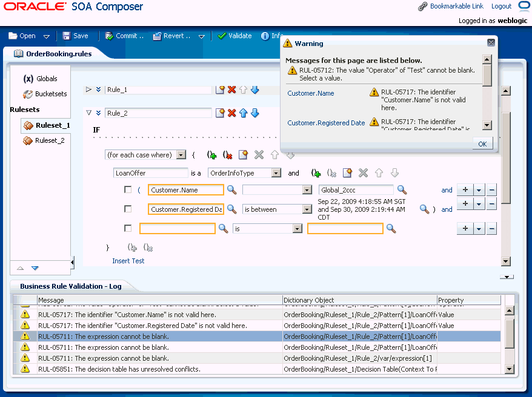Log out via the Logout link

(x=501, y=6)
